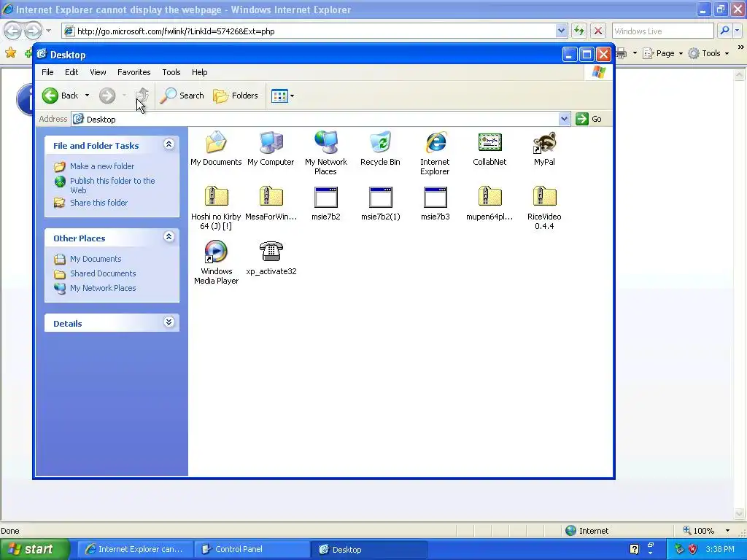Click the red security shield tray icon

click(x=693, y=550)
